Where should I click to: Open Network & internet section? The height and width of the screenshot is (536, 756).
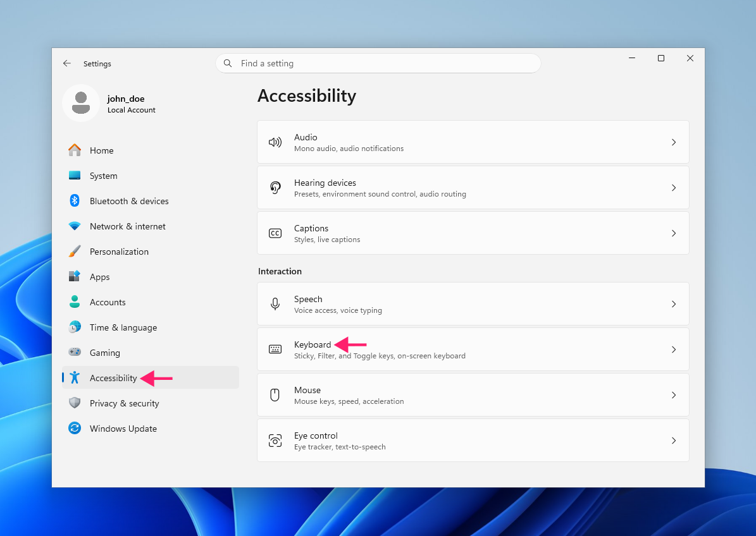click(x=150, y=226)
